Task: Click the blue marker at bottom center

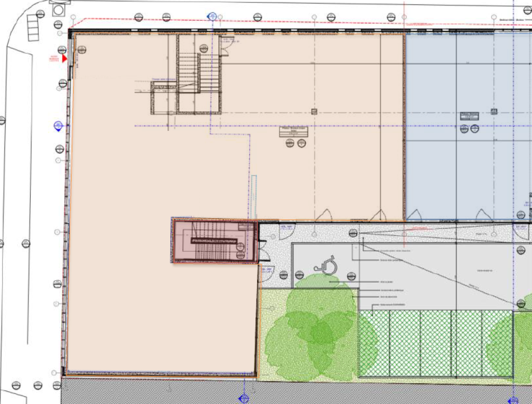Action: (x=244, y=398)
